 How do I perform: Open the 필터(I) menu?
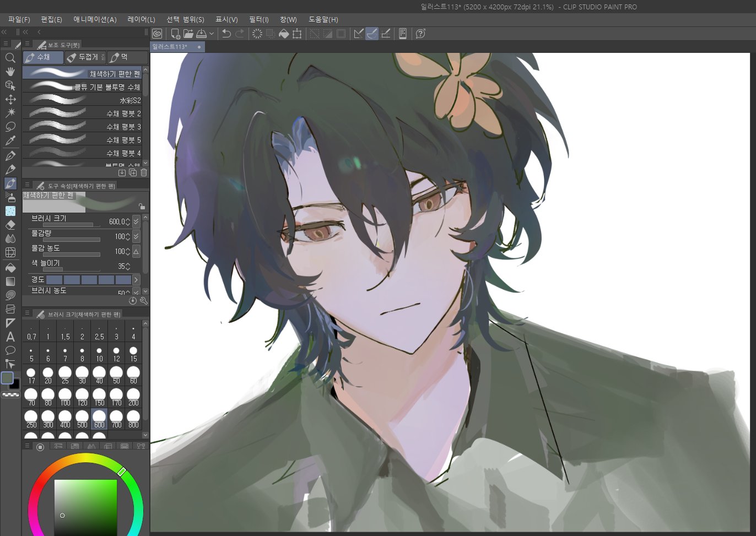(x=259, y=19)
